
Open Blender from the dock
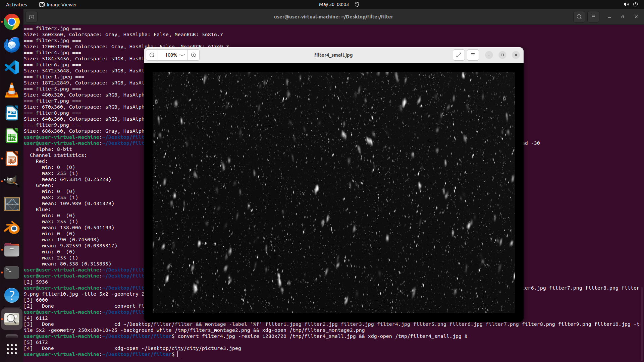[12, 227]
